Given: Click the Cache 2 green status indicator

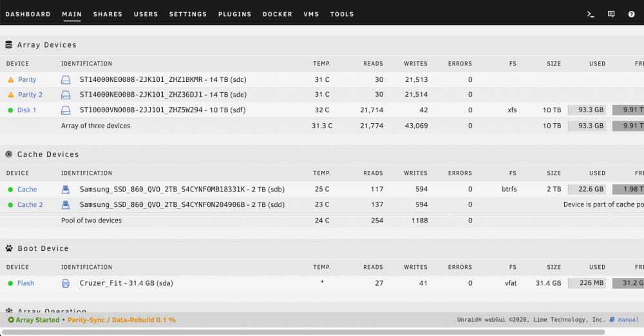Looking at the screenshot, I should [11, 205].
